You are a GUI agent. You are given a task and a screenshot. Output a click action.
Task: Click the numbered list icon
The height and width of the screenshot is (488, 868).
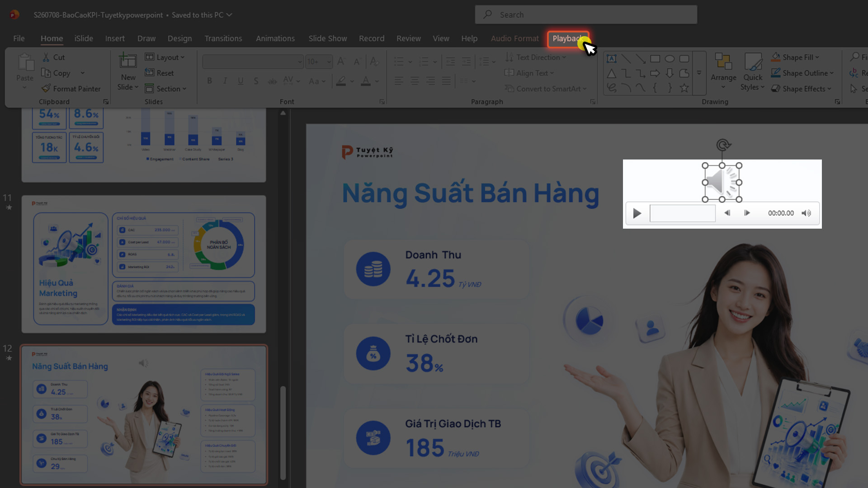[424, 61]
